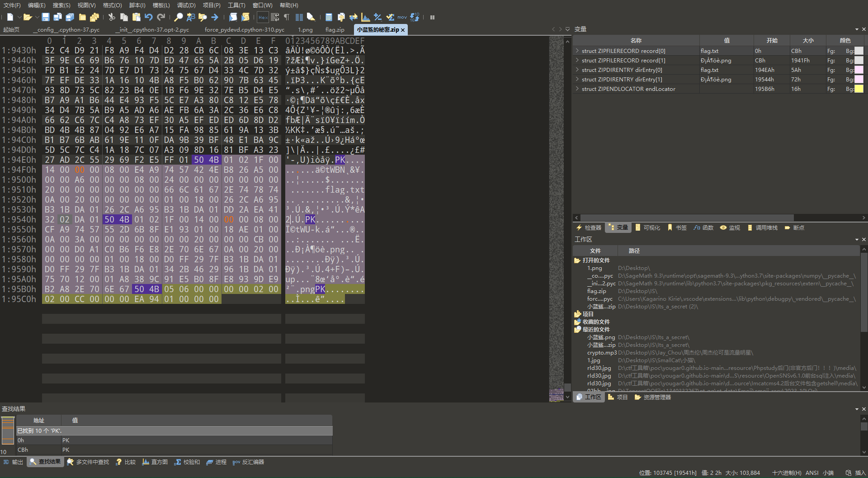Click the Undo arrow icon
The image size is (868, 478).
148,17
